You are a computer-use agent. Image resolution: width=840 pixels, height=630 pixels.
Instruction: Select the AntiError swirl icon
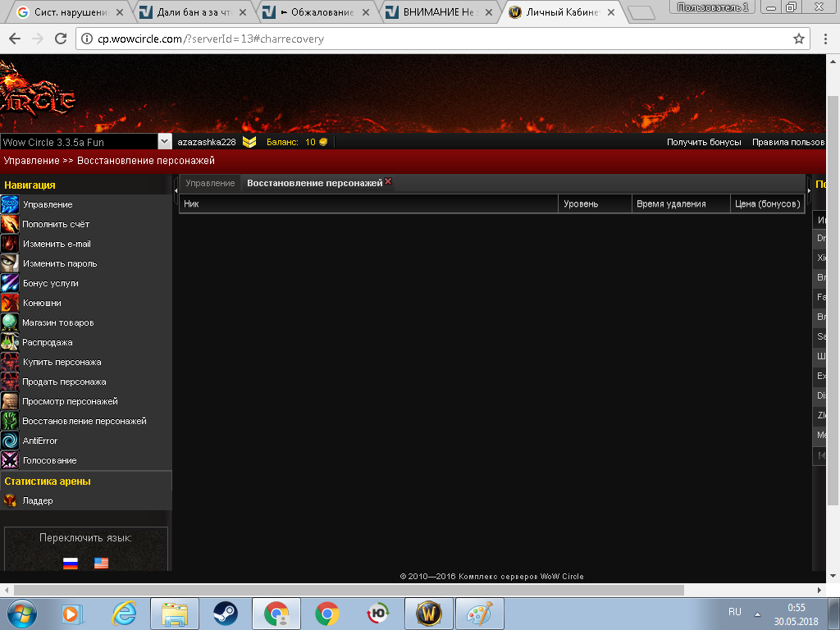10,441
